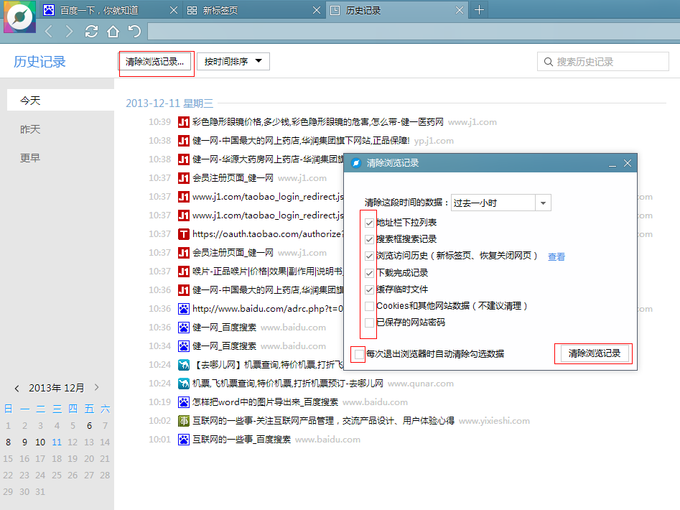Click the 搜索历史记录 search field
This screenshot has height=510, width=680.
[x=603, y=62]
